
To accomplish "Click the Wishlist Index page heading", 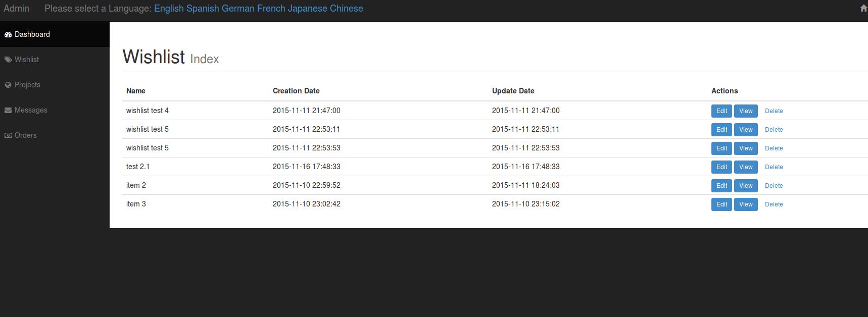I will [171, 57].
